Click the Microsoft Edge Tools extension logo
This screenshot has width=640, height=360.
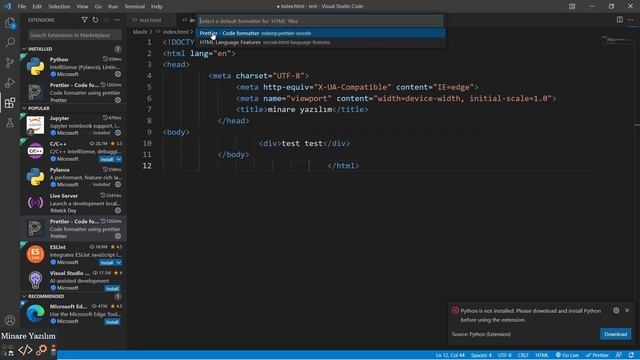click(x=36, y=313)
